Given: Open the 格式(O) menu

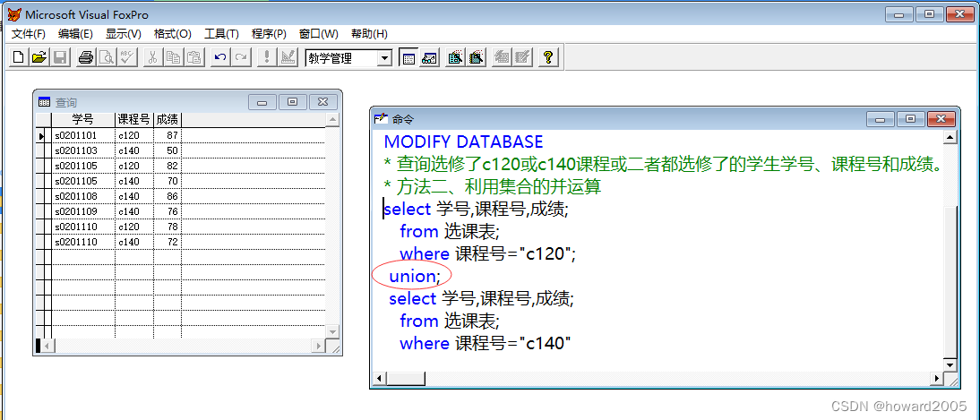Looking at the screenshot, I should [173, 34].
